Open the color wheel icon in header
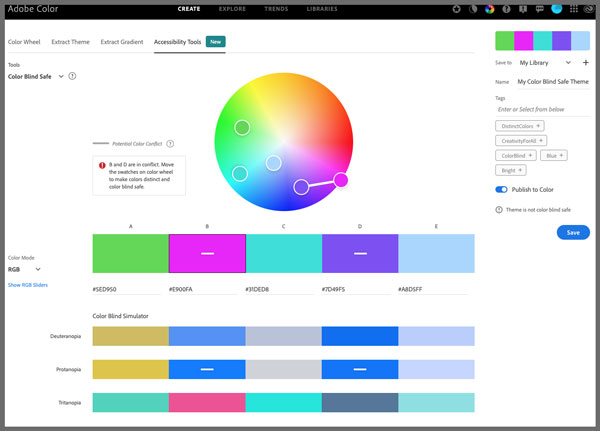The height and width of the screenshot is (431, 600). 489,9
